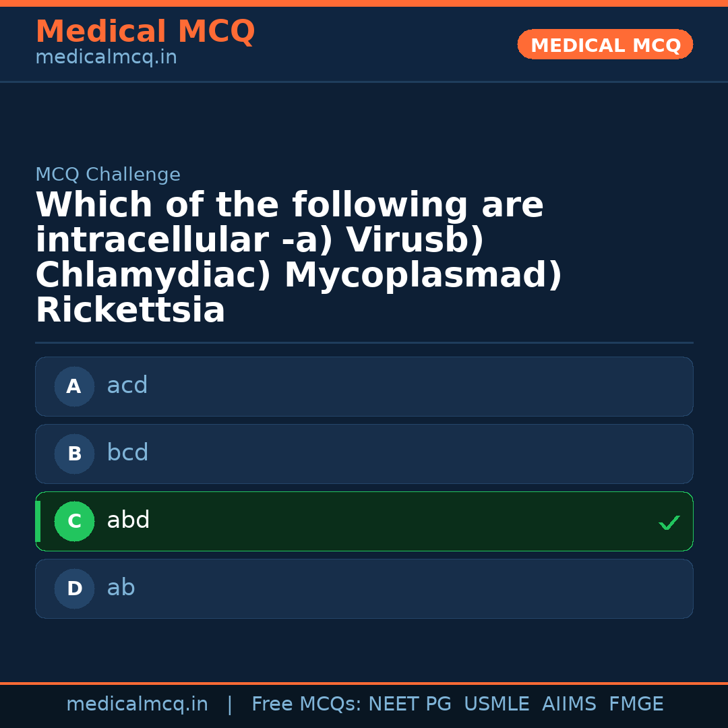Open the Medical MCQ header title
Image resolution: width=728 pixels, height=728 pixels.
(145, 32)
